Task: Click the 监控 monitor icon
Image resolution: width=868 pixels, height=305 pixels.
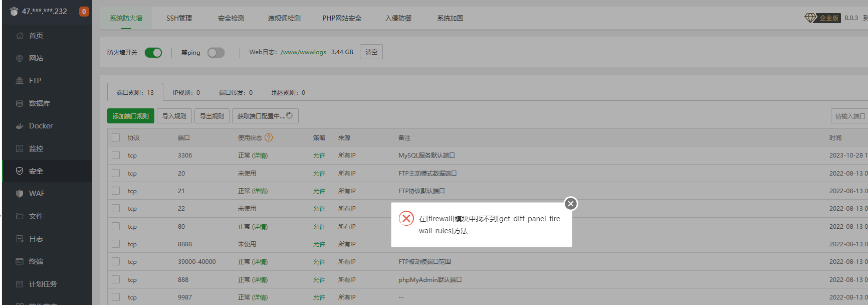Action: click(x=20, y=148)
